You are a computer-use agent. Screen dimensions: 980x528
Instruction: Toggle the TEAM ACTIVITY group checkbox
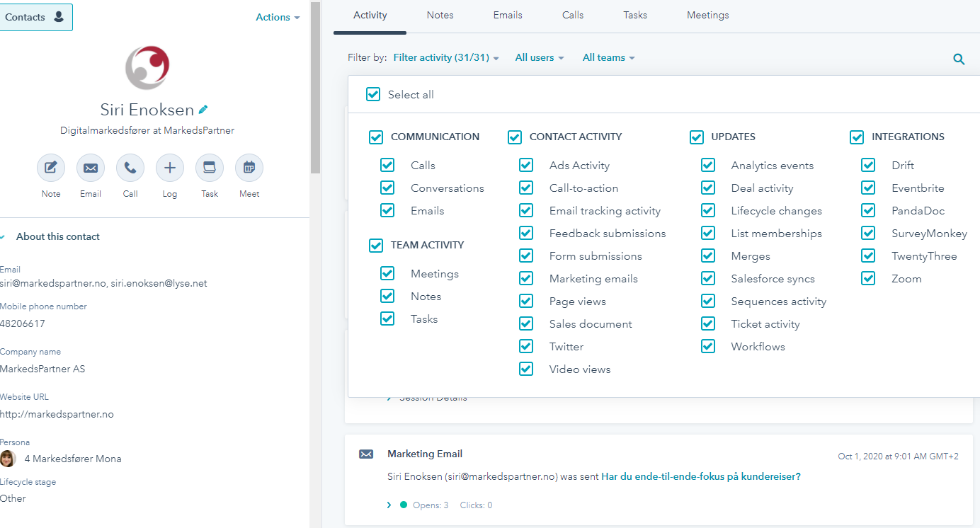[376, 246]
